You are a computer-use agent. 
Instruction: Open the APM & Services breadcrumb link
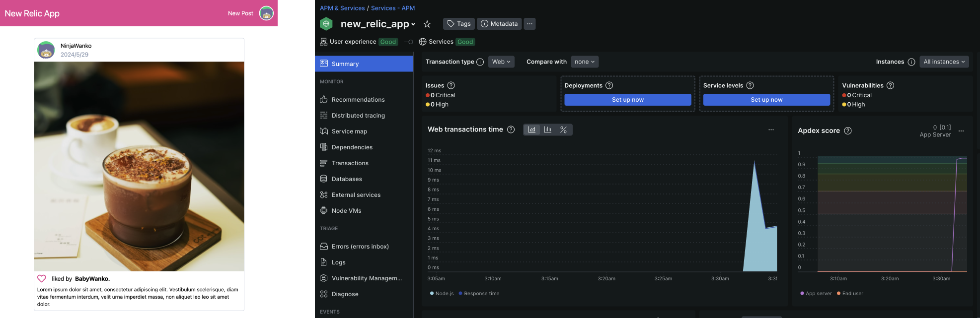pos(342,8)
